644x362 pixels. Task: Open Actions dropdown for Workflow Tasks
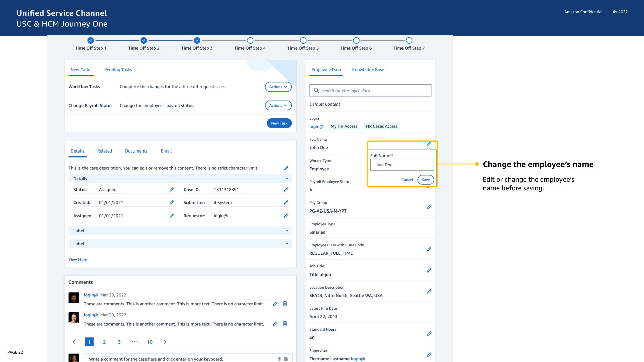point(278,87)
